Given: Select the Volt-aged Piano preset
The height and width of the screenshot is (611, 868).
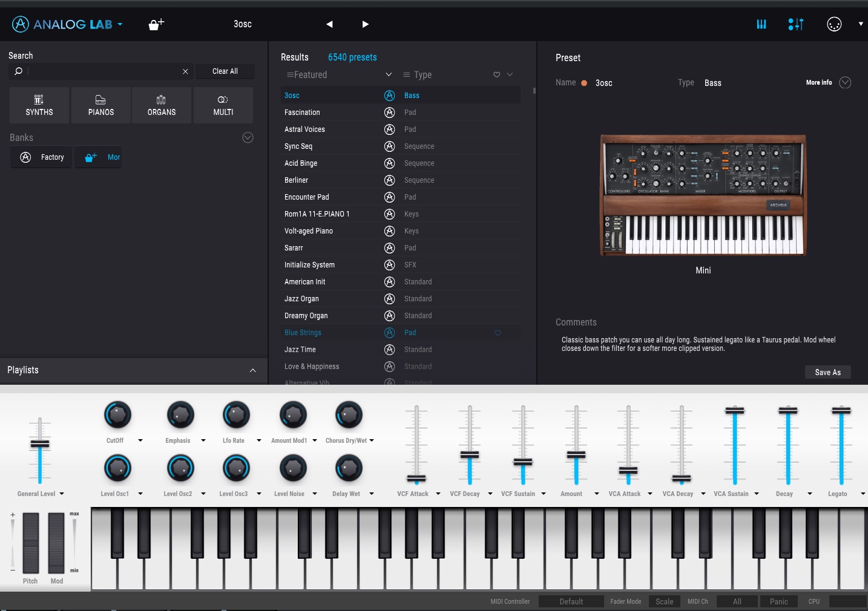Looking at the screenshot, I should [309, 231].
